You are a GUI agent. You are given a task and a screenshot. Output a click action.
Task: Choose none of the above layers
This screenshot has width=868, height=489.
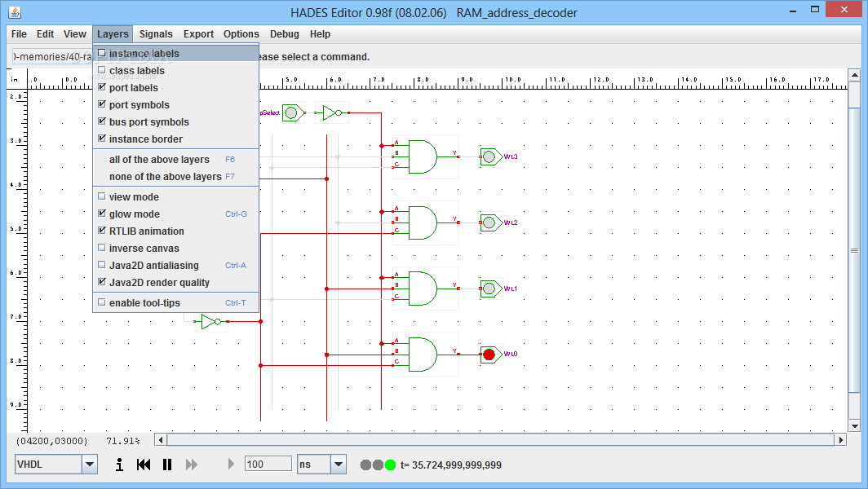click(x=175, y=177)
